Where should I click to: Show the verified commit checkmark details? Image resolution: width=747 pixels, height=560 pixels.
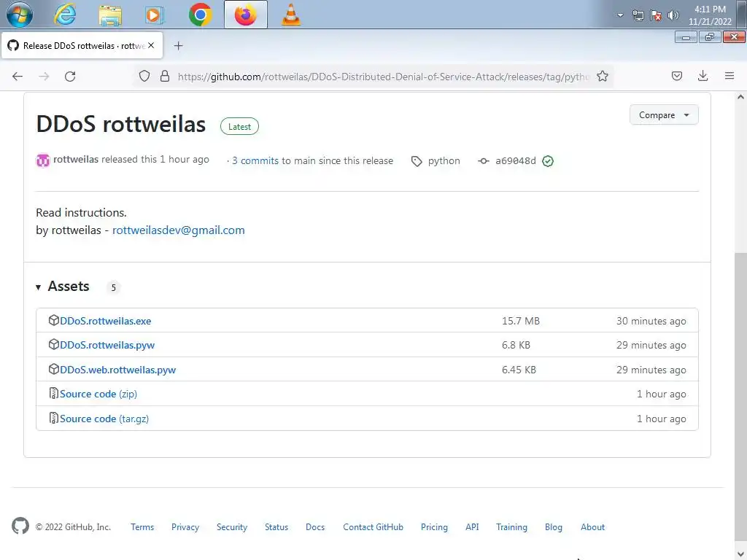pos(548,161)
